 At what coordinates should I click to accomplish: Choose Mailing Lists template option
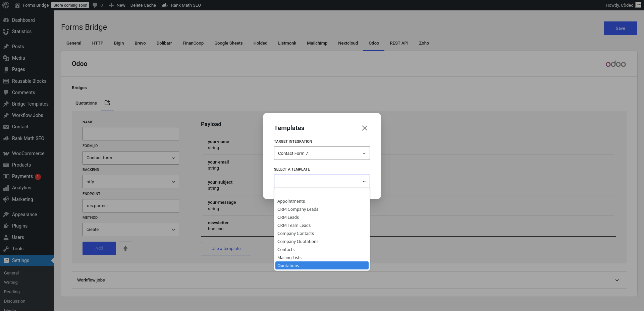pyautogui.click(x=322, y=258)
